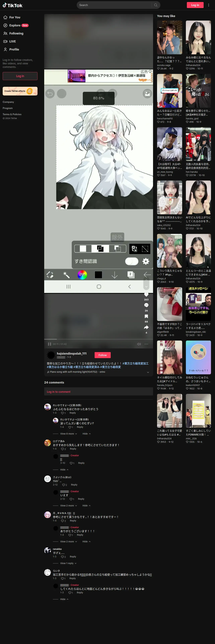Image resolution: width=215 pixels, height=644 pixels.
Task: Open れいかですよ's avatar on the top comment
Action: [x=48, y=407]
